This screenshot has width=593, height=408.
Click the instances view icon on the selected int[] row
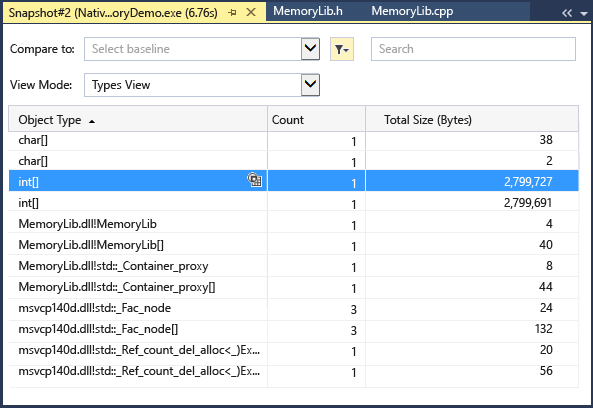click(255, 180)
